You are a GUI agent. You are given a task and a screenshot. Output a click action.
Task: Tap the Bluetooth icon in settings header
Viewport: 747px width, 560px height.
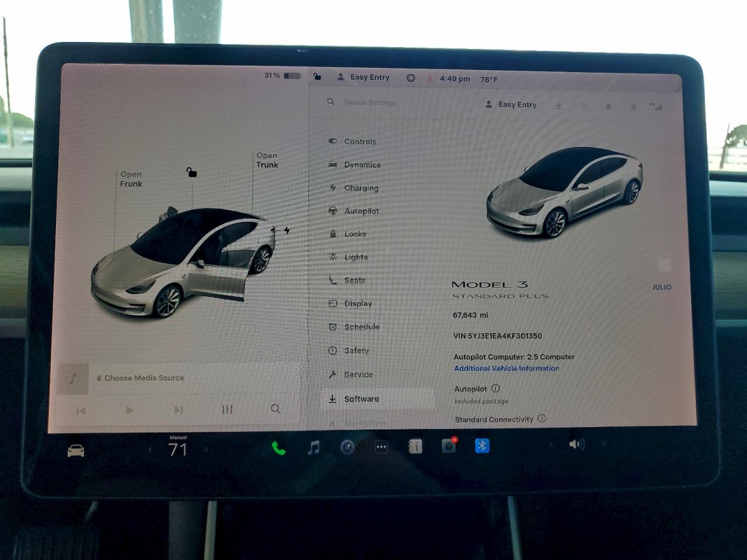633,107
